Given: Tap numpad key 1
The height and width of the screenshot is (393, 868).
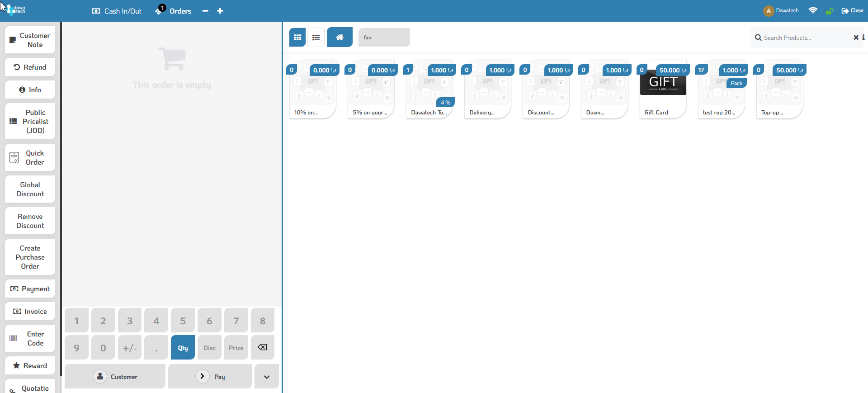Looking at the screenshot, I should [76, 321].
